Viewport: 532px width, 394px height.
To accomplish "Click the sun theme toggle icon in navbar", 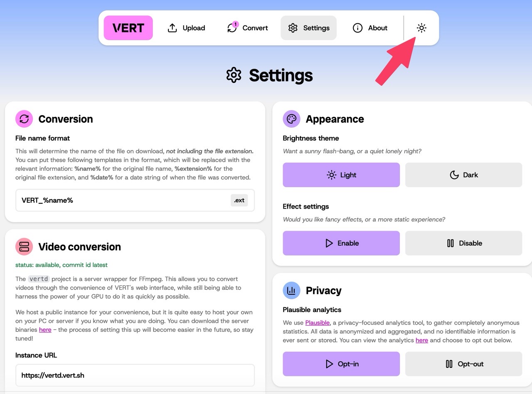I will [421, 28].
